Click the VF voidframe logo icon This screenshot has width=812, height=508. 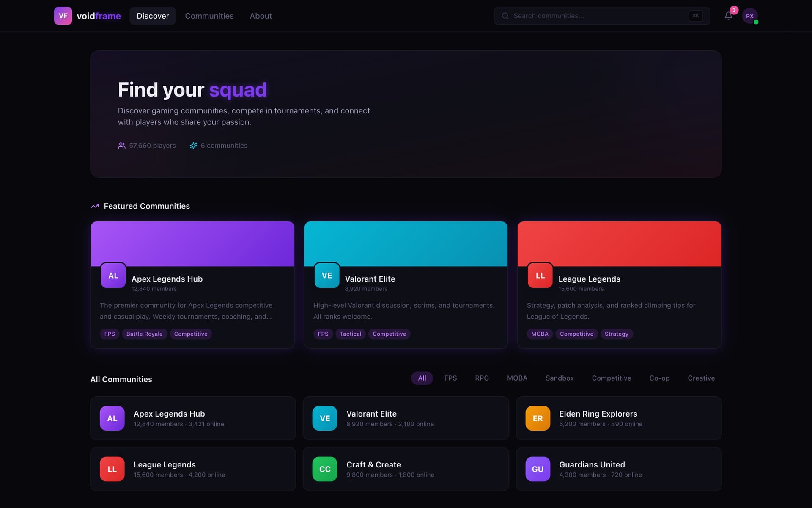point(63,16)
